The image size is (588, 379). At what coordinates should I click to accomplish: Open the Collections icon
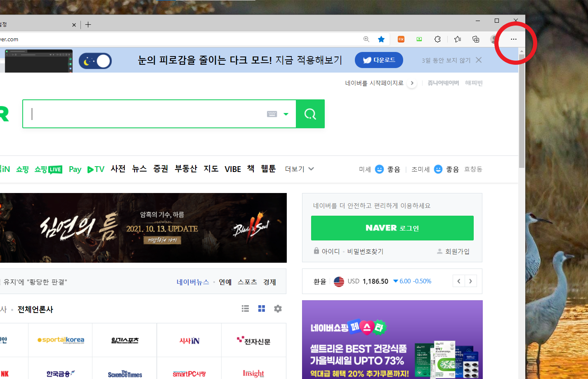[x=476, y=39]
